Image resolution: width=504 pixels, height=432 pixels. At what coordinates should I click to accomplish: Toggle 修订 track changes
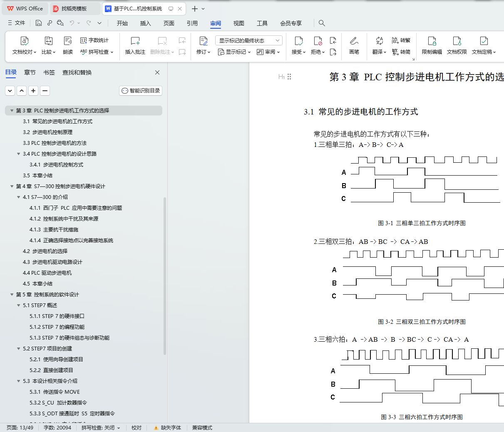tap(203, 46)
